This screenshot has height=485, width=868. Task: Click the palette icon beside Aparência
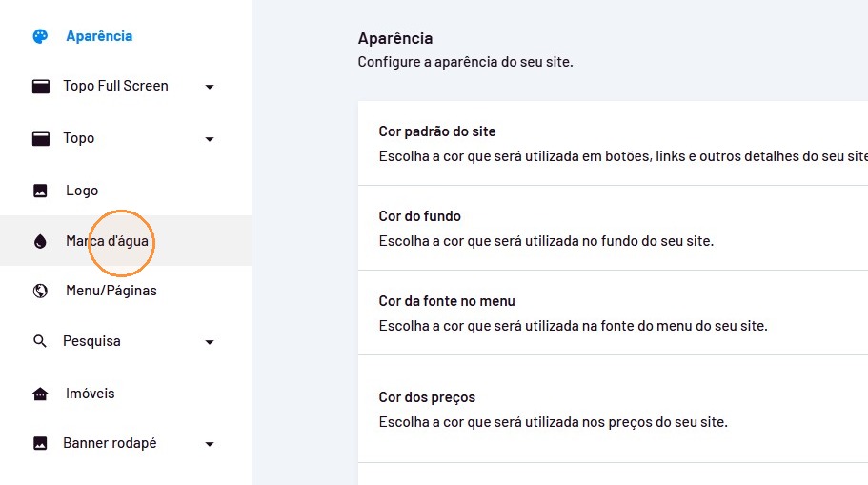(x=40, y=36)
